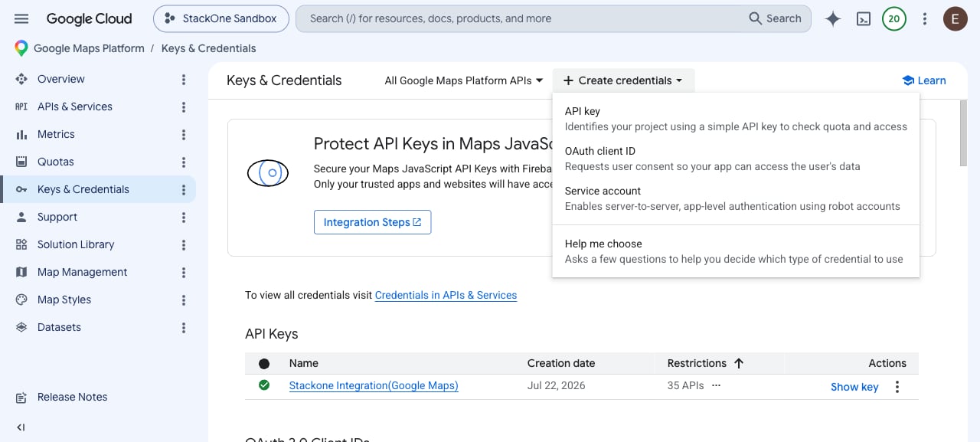This screenshot has width=980, height=442.
Task: Open more options for Quotas
Action: pos(184,162)
